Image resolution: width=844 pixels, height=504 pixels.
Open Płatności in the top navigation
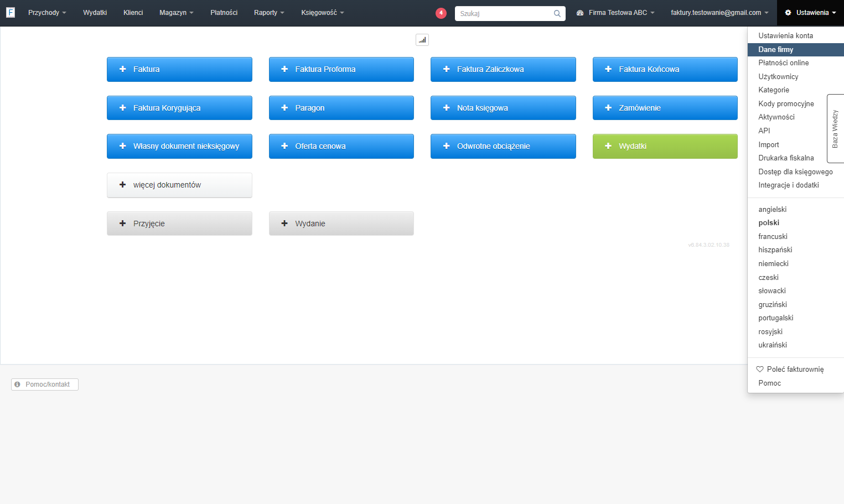click(x=224, y=13)
